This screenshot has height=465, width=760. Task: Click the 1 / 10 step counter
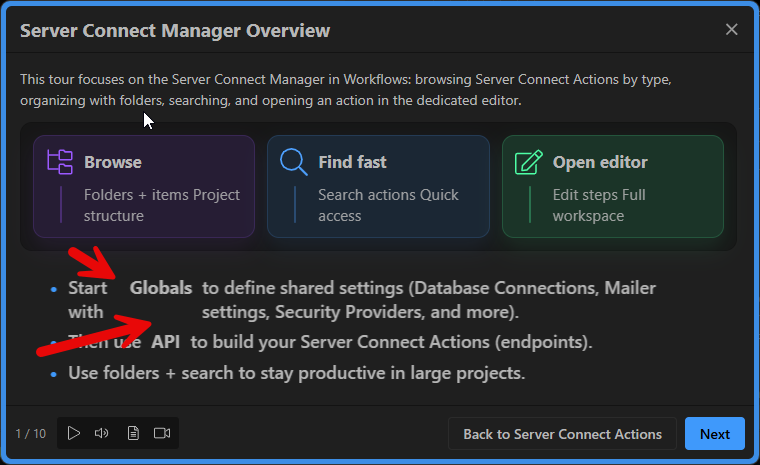[31, 434]
